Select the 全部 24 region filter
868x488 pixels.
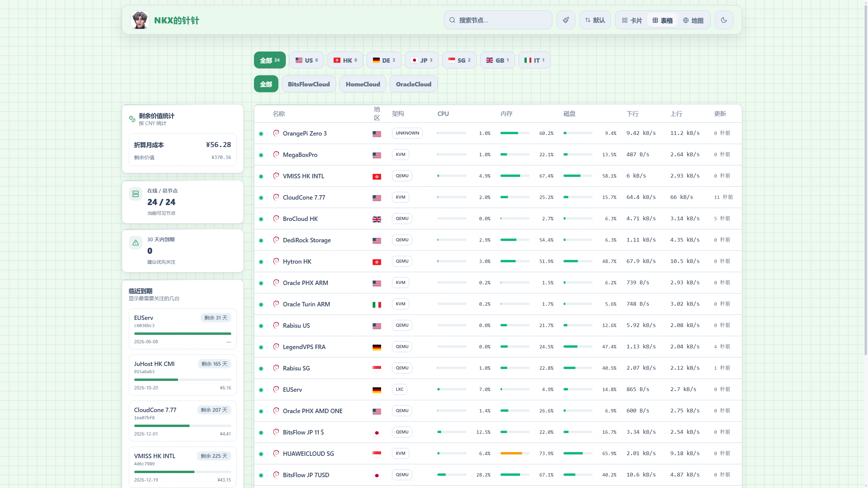click(270, 60)
